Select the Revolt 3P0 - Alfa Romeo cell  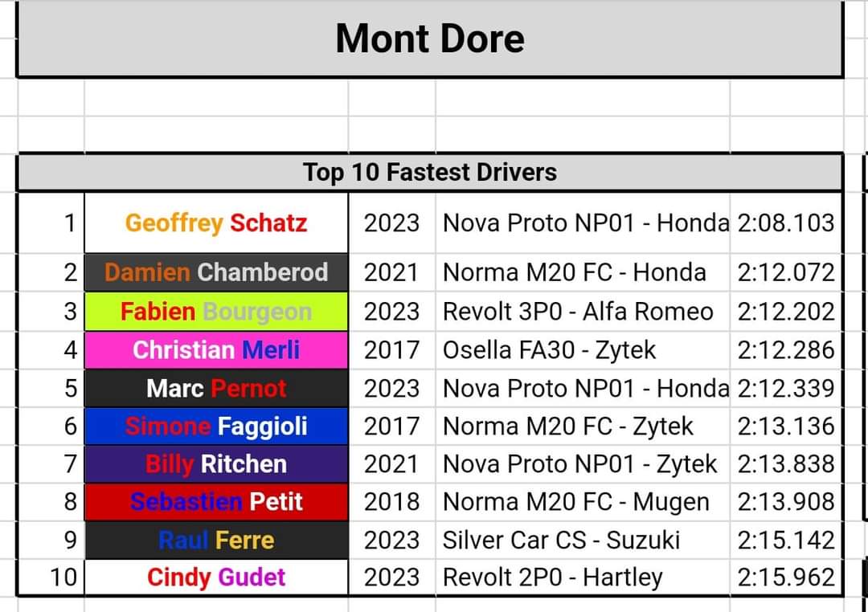(578, 311)
